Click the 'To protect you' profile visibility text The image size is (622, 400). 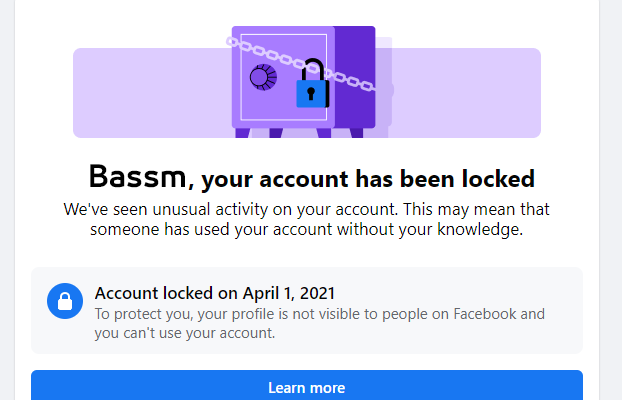tap(319, 323)
